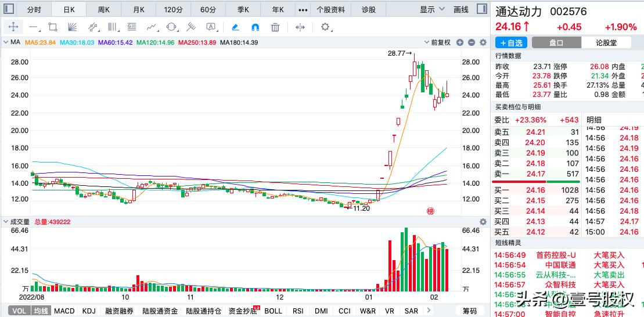Switch to 月K monthly chart tab
The image size is (644, 317).
[139, 10]
